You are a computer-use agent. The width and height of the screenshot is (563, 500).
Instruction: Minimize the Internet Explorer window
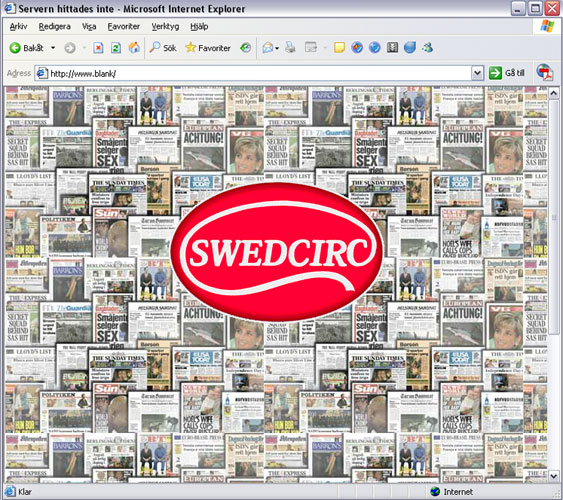tap(518, 9)
